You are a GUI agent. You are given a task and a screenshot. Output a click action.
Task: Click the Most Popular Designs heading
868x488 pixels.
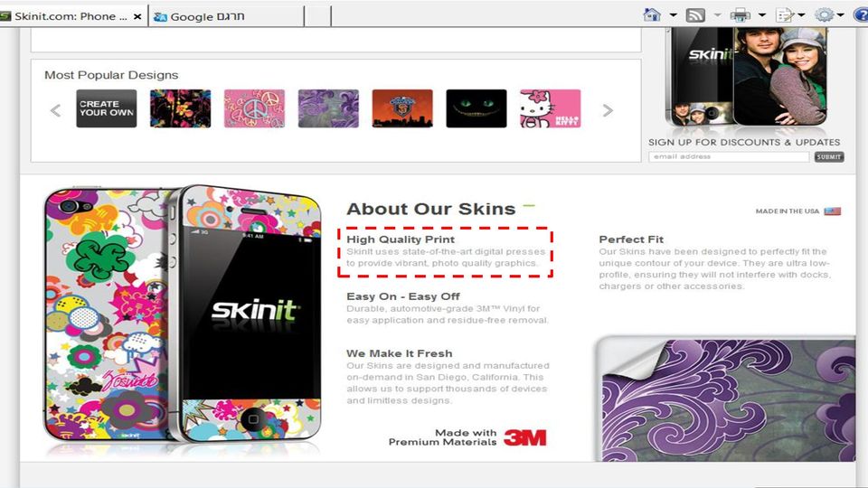[x=111, y=75]
